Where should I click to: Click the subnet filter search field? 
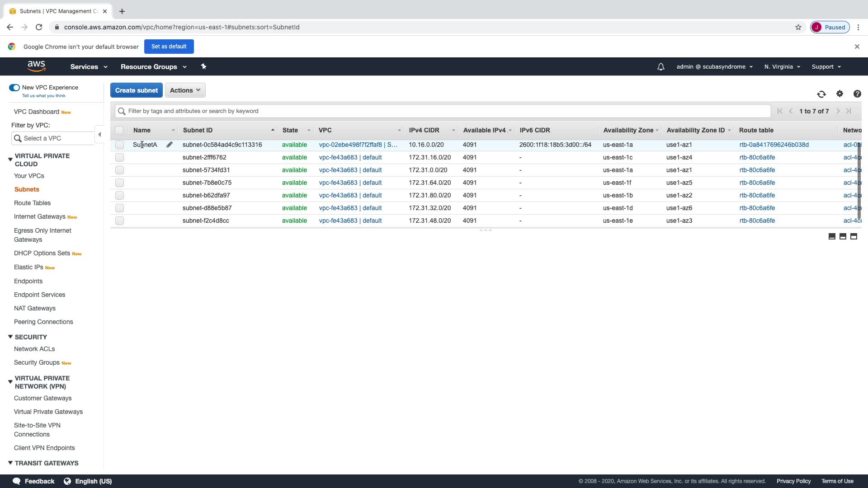click(443, 111)
